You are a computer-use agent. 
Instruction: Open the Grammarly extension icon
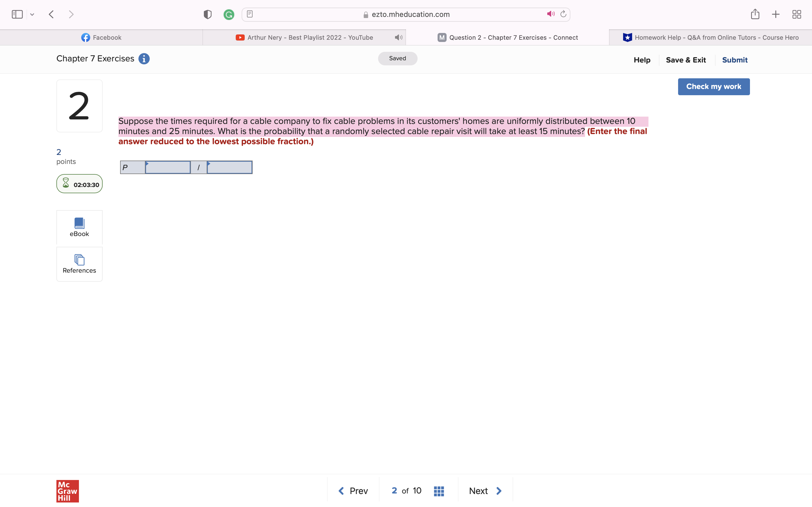click(229, 14)
